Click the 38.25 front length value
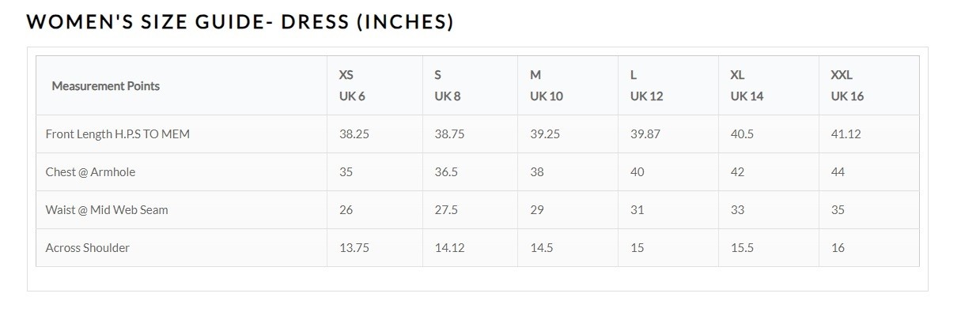980x331 pixels. click(354, 134)
